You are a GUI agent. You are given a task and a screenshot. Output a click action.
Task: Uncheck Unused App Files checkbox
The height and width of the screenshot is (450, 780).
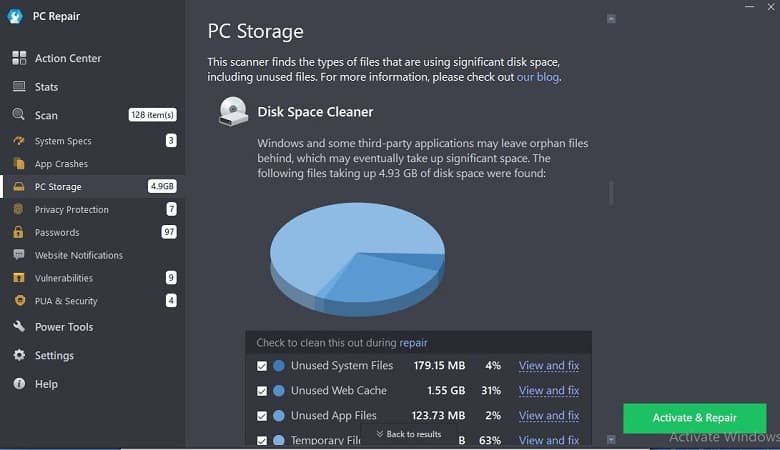(x=262, y=416)
